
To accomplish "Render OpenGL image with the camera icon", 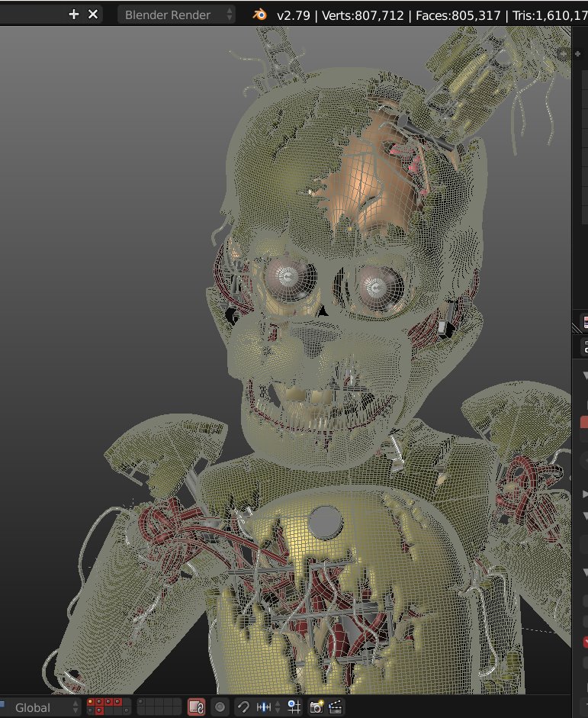I will pyautogui.click(x=316, y=707).
